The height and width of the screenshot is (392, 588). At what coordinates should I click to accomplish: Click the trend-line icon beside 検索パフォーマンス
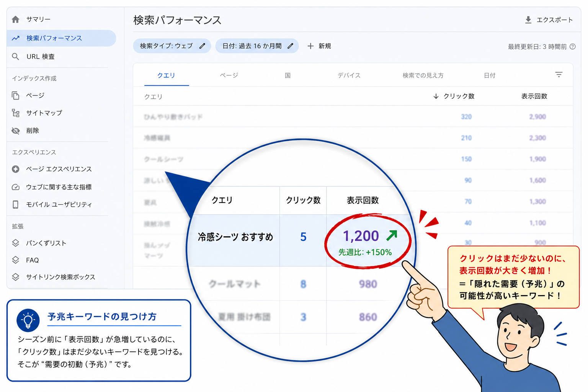[16, 38]
